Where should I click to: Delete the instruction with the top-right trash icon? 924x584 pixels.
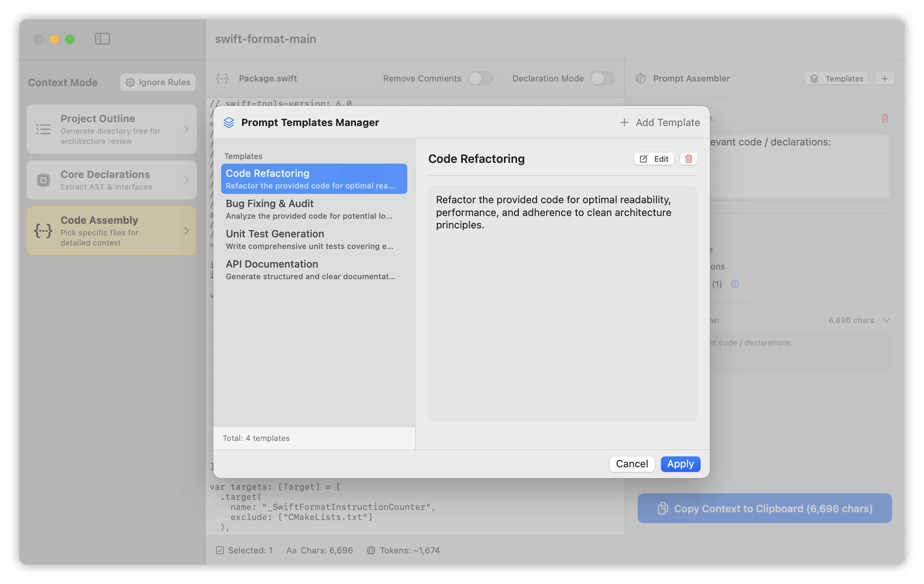pos(885,118)
